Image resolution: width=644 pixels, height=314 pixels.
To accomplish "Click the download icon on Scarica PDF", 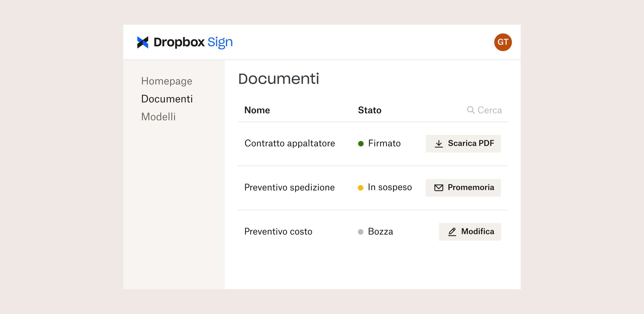I will (x=439, y=143).
